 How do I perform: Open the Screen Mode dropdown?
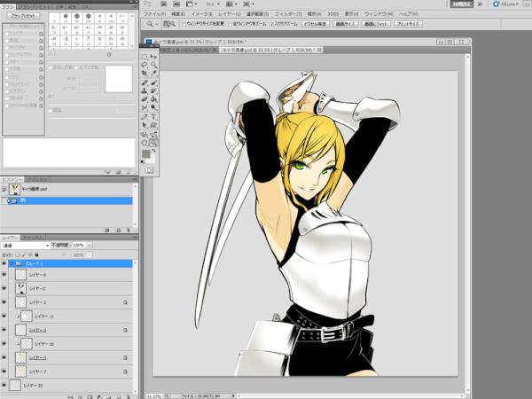[248, 4]
